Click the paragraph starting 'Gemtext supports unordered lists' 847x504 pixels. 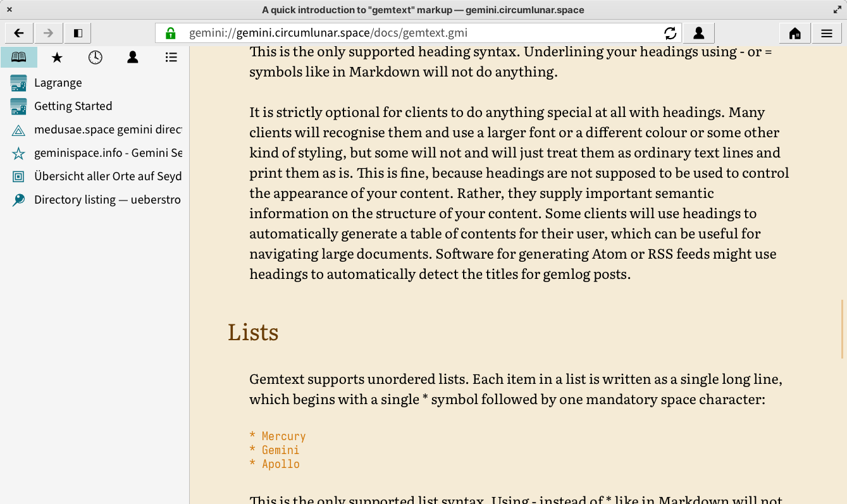[x=516, y=389]
